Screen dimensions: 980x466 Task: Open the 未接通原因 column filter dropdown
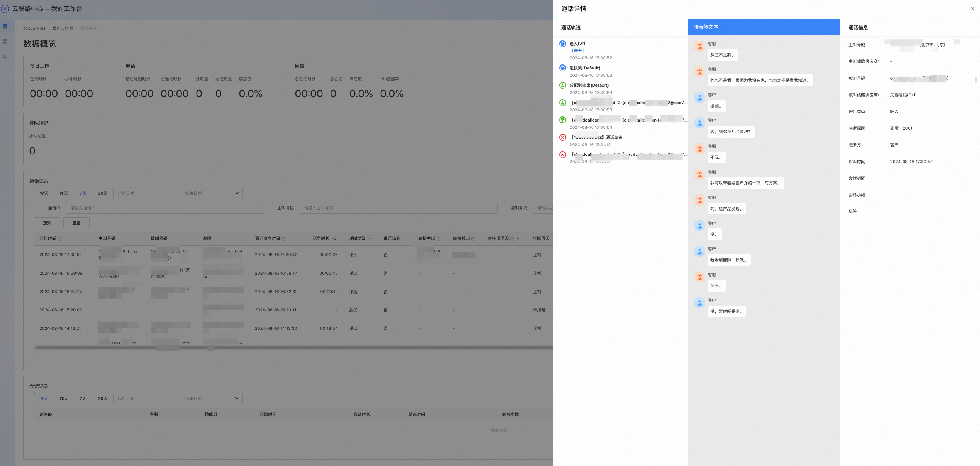[x=518, y=239]
